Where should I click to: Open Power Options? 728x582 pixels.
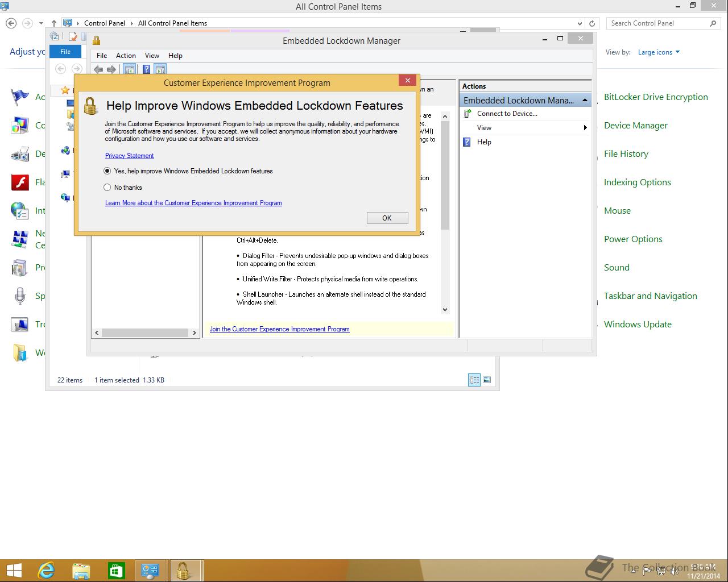[633, 239]
